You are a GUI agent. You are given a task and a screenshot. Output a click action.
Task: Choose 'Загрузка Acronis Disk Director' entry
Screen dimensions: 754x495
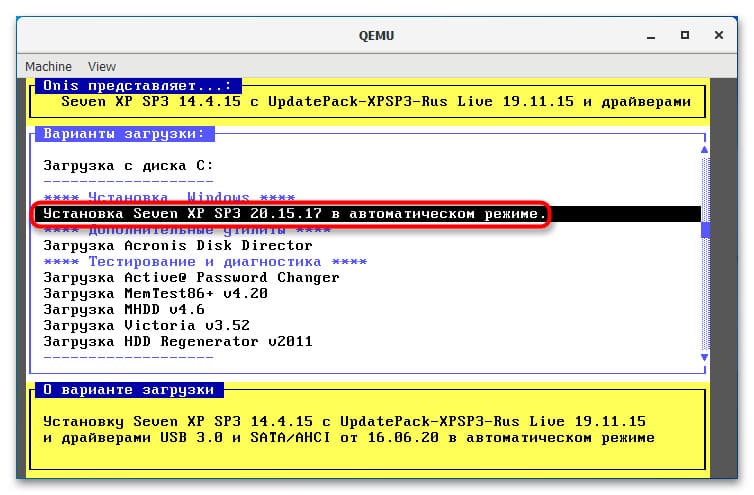pyautogui.click(x=178, y=245)
